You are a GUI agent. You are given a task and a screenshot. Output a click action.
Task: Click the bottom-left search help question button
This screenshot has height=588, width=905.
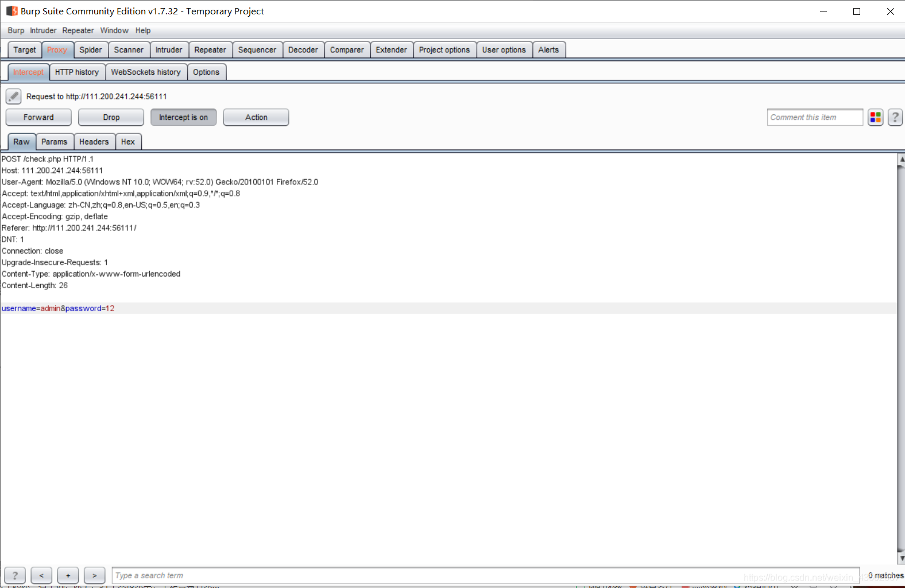[15, 575]
